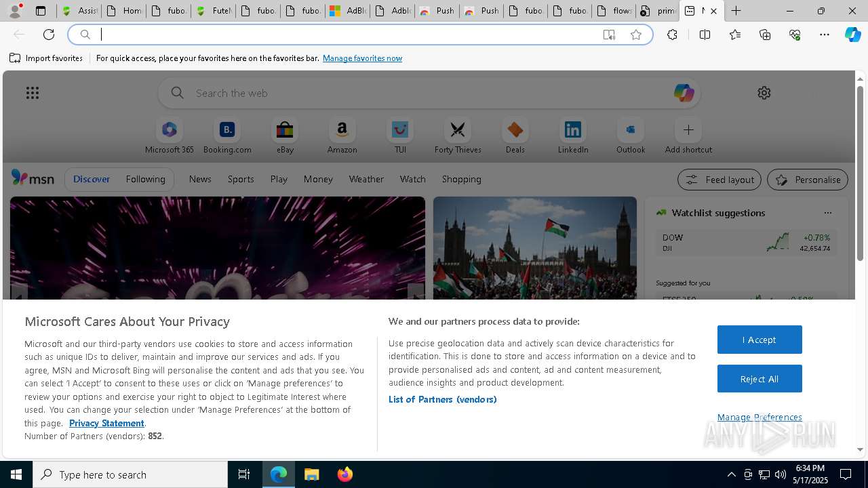Toggle Split screen view

click(x=705, y=35)
